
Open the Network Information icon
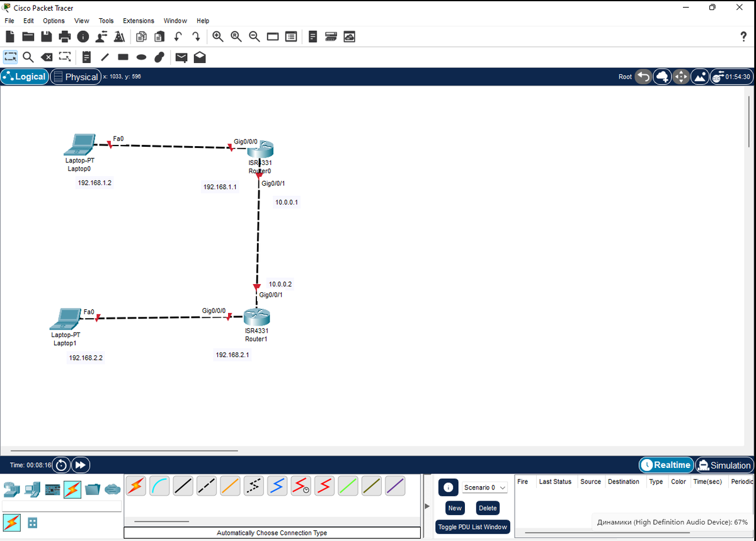pyautogui.click(x=83, y=37)
